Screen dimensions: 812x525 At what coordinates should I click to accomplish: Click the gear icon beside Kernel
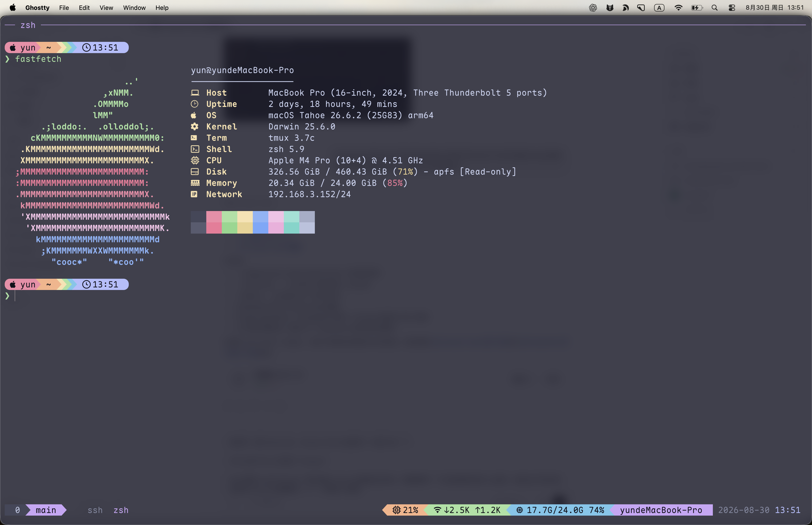[x=195, y=126]
